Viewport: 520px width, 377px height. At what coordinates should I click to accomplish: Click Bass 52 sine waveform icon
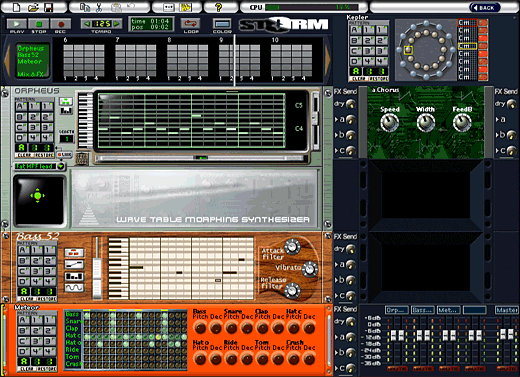point(74,288)
